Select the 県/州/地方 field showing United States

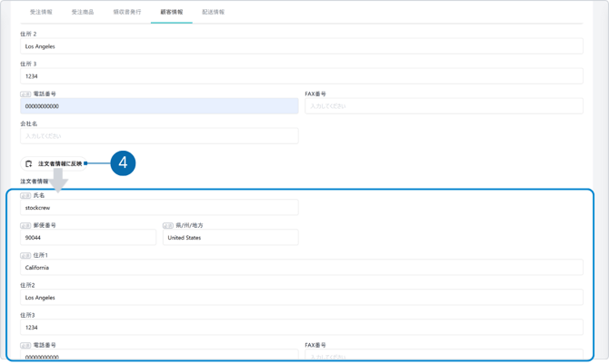click(x=230, y=238)
